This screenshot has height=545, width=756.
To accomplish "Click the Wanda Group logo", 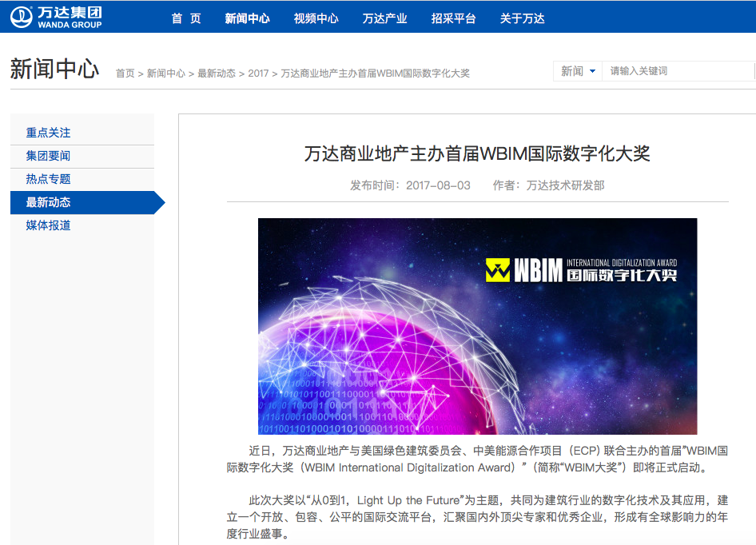I will coord(56,18).
